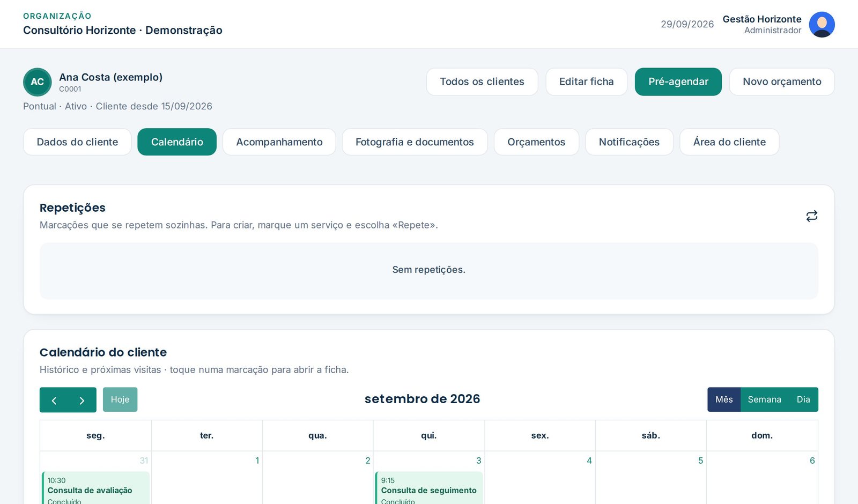Open Fotografia e documentos tab
858x504 pixels.
click(x=415, y=142)
